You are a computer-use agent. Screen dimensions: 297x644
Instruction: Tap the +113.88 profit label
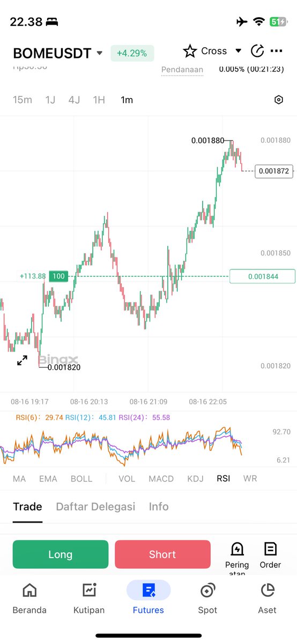33,276
